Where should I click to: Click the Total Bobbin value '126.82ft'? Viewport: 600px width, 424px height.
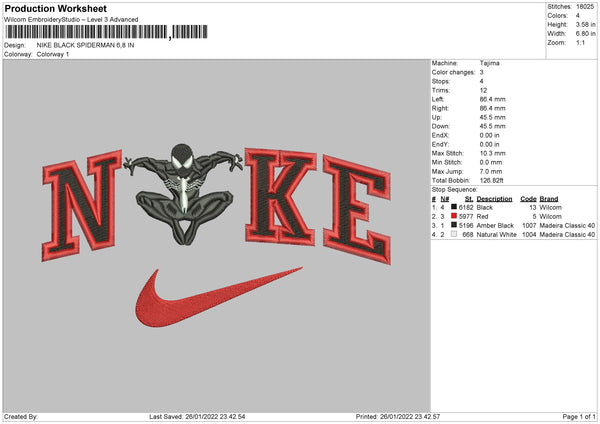pos(492,180)
